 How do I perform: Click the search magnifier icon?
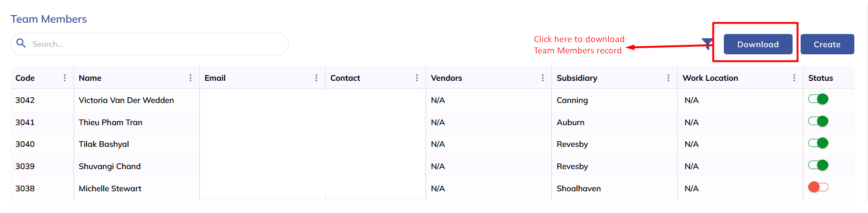21,43
